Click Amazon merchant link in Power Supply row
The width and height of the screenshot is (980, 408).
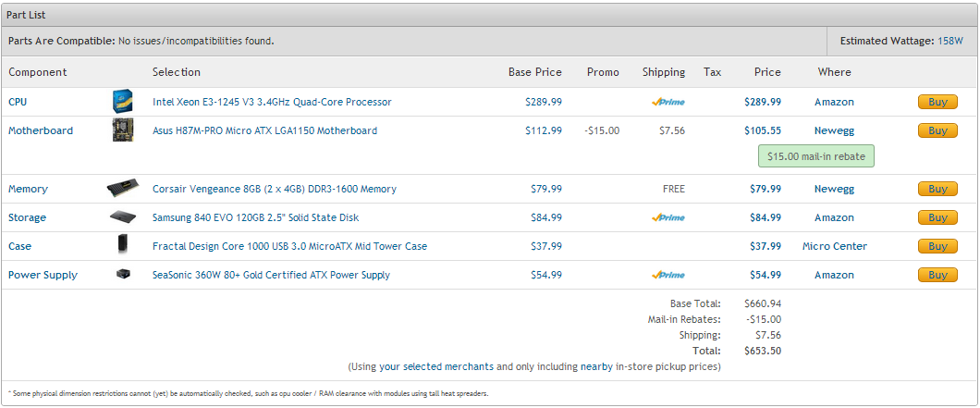click(x=834, y=276)
